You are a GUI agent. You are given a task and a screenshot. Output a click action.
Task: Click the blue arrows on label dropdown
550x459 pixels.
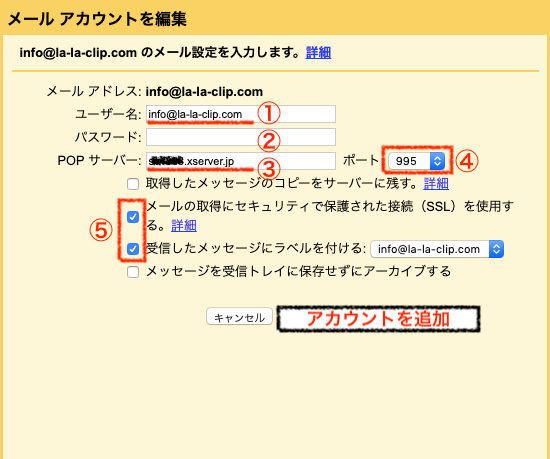(x=496, y=249)
